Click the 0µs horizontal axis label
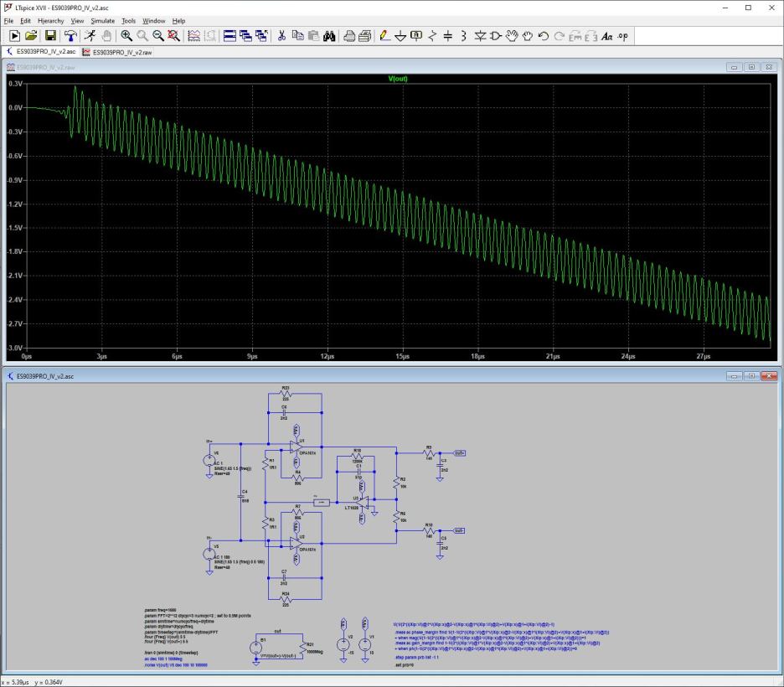 pos(27,356)
